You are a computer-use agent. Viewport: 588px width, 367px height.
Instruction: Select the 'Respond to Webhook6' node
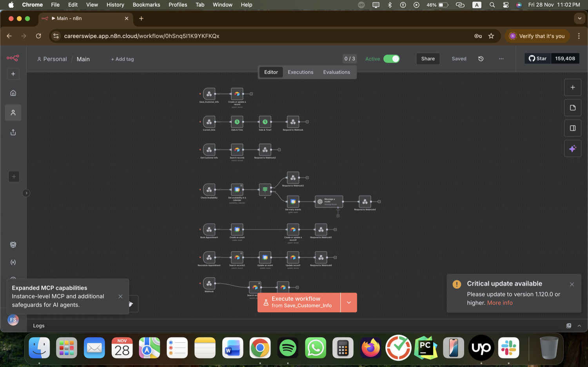pos(321,257)
